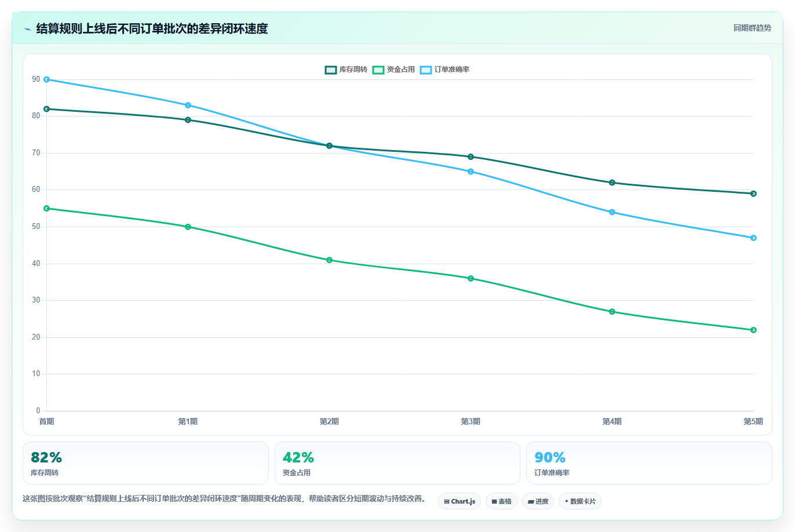The width and height of the screenshot is (795, 532).
Task: Click the 订单准确率 data point at 第5期
Action: pyautogui.click(x=753, y=238)
